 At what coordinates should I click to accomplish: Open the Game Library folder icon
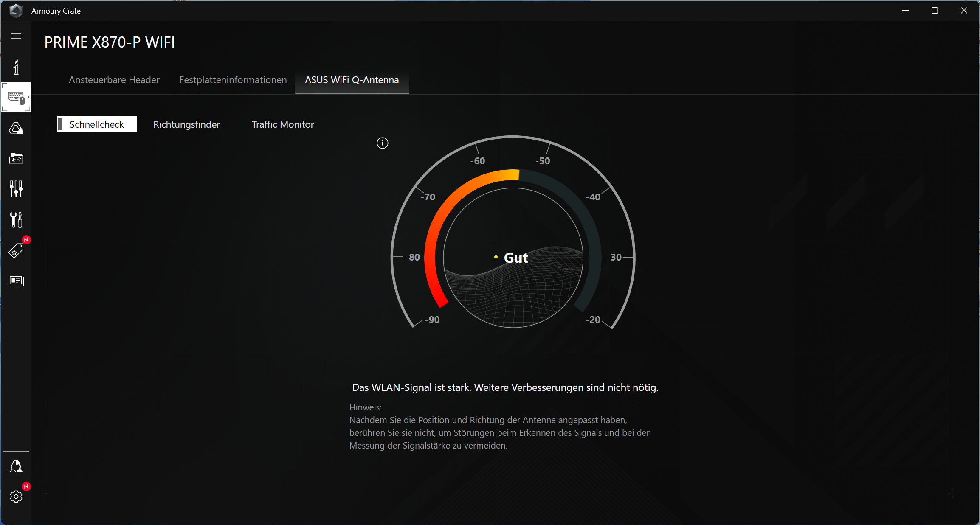click(x=16, y=158)
